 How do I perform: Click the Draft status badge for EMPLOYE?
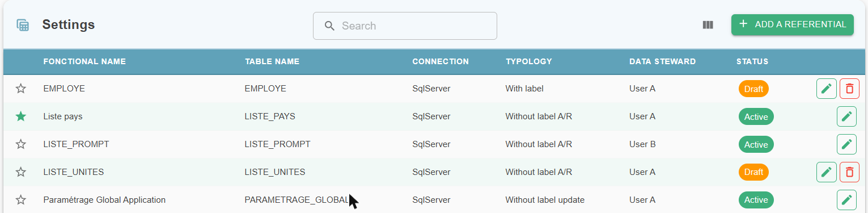click(x=753, y=89)
